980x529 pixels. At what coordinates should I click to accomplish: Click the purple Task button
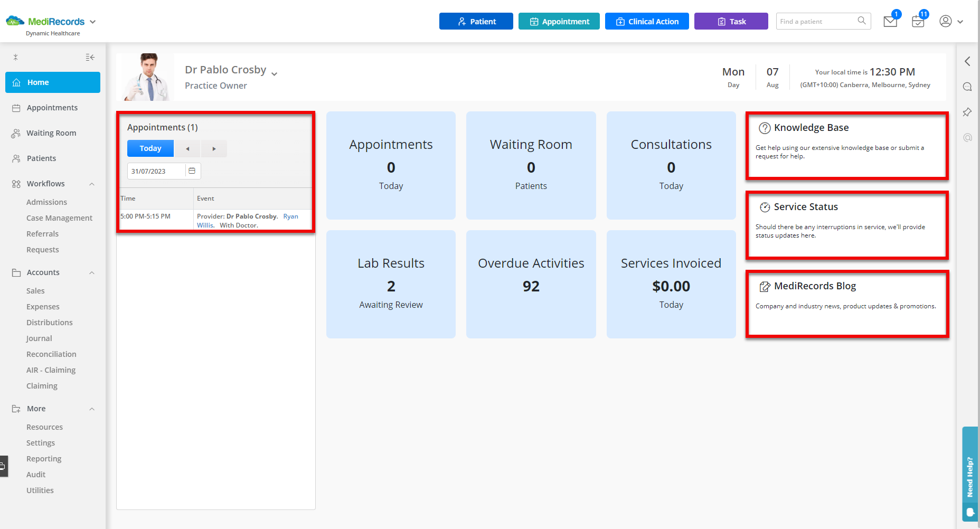coord(731,21)
